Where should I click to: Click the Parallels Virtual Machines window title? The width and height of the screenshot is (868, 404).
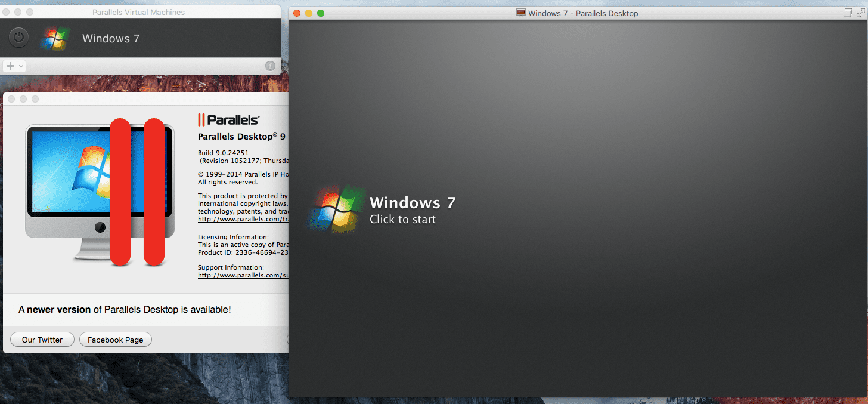(138, 13)
